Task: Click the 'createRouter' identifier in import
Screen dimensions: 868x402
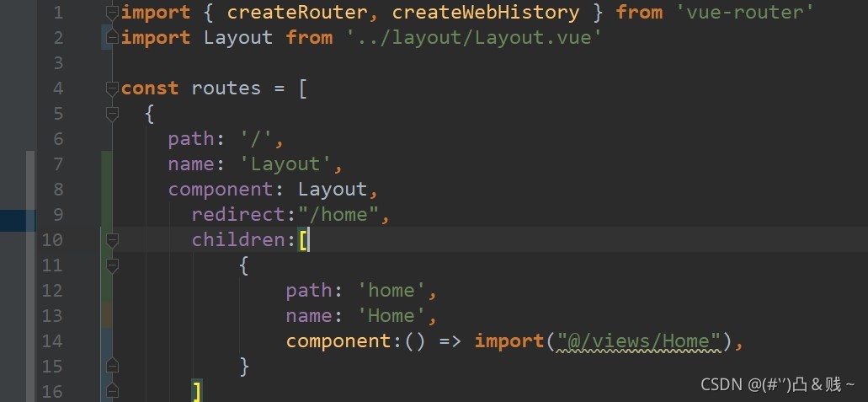Action: [x=296, y=12]
